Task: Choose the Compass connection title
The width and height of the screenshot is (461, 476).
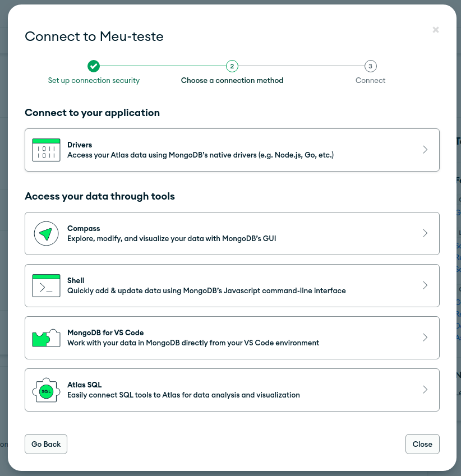Action: (84, 228)
